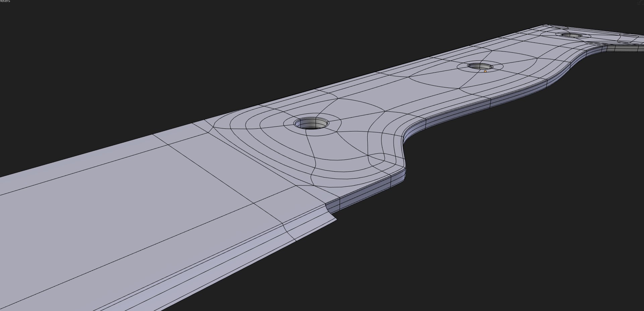This screenshot has height=311, width=644.
Task: Click the middle circular hole with orange vertex beside it
Action: (480, 66)
